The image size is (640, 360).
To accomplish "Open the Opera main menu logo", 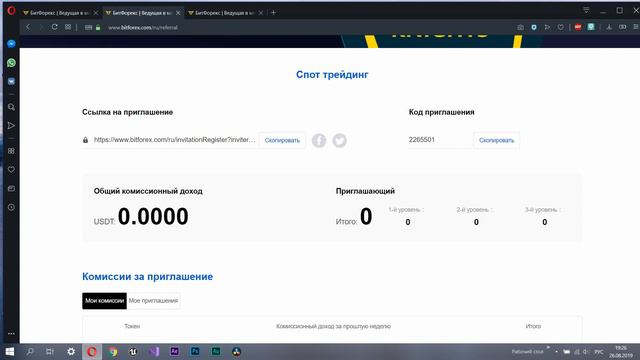I will 11,11.
